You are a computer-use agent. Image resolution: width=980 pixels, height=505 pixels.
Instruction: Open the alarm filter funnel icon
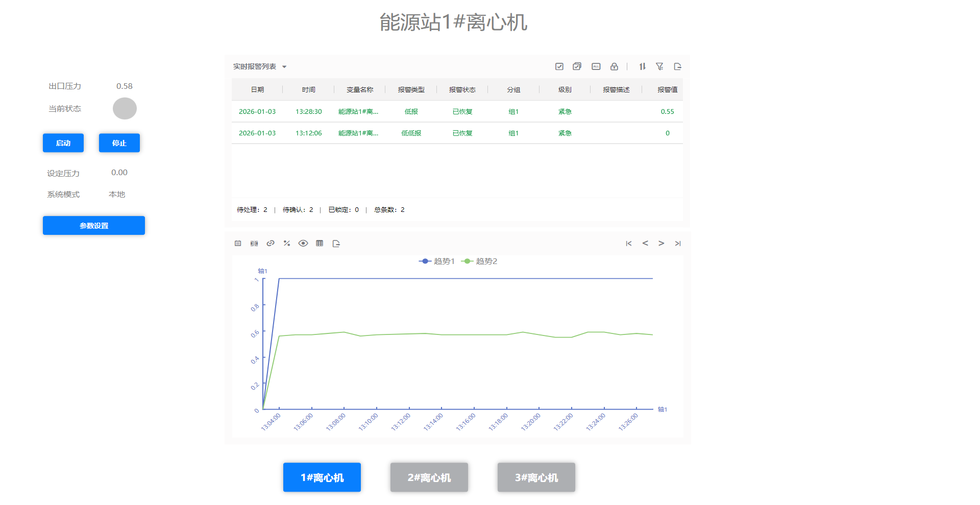click(x=659, y=66)
